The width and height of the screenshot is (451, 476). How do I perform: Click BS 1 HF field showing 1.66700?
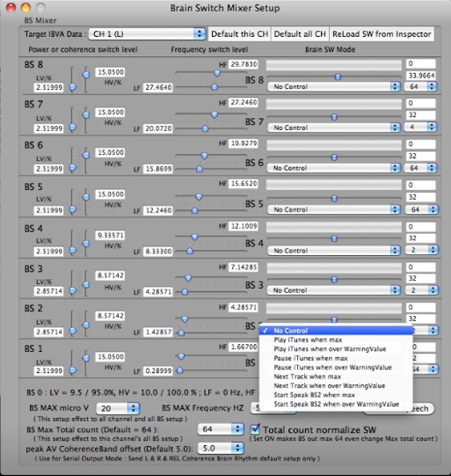(244, 347)
